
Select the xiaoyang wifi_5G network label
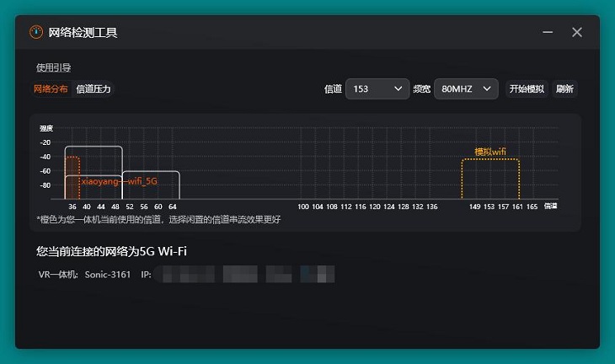click(119, 180)
